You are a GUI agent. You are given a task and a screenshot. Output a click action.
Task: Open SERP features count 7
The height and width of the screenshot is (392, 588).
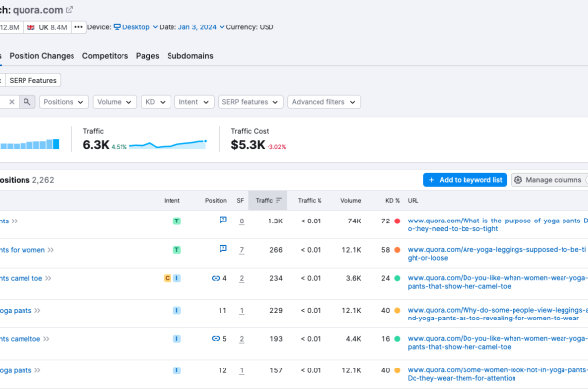click(x=241, y=250)
